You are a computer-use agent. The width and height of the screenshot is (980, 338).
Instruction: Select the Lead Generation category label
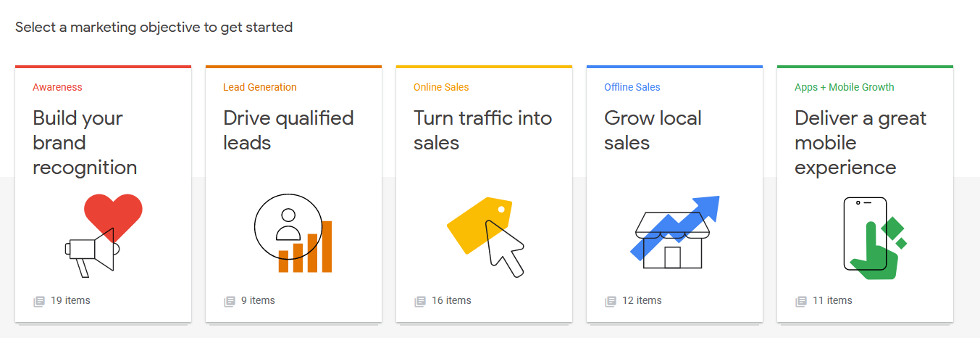260,87
